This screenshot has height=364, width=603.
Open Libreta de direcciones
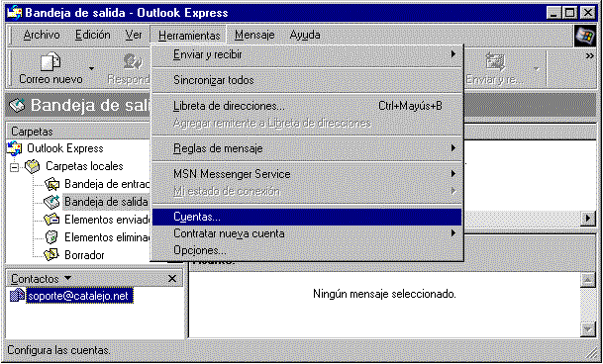coord(307,106)
